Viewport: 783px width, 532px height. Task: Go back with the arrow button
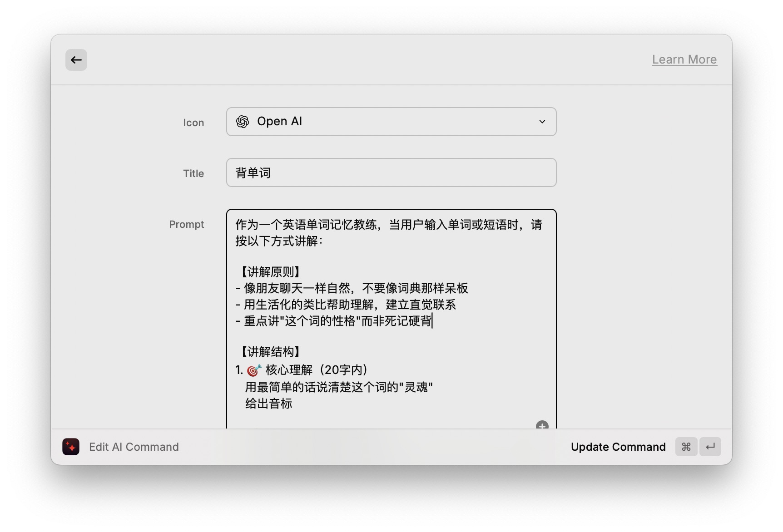(x=76, y=60)
